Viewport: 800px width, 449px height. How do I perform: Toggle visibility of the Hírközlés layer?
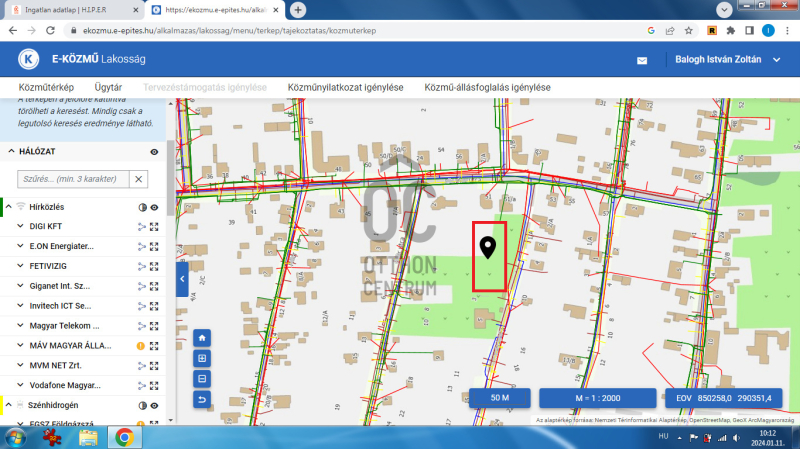tap(155, 206)
